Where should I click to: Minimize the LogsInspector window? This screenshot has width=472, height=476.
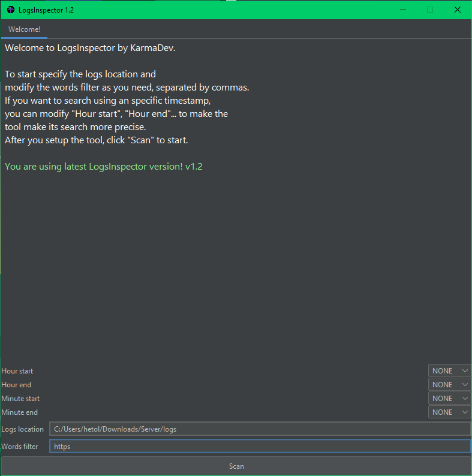[x=402, y=10]
